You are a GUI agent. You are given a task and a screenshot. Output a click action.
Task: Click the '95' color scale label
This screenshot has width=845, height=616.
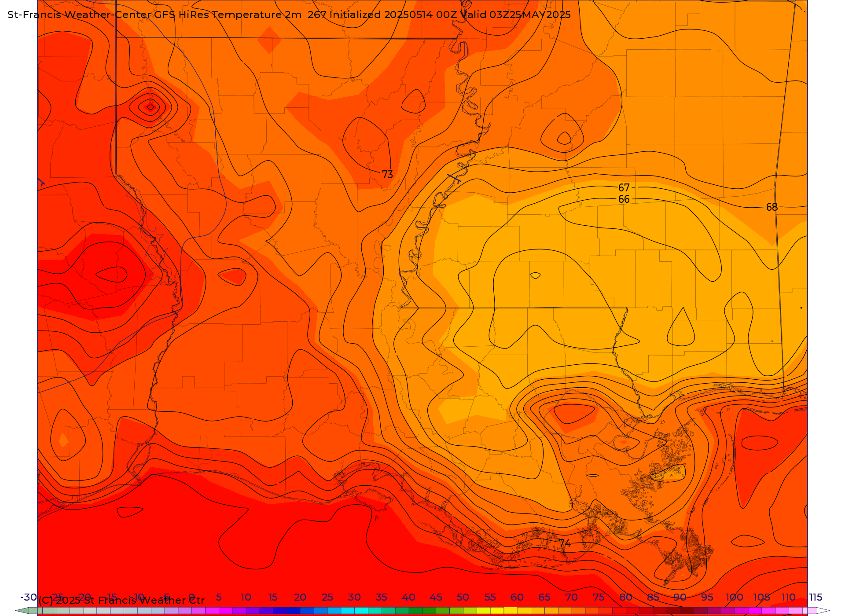click(707, 597)
